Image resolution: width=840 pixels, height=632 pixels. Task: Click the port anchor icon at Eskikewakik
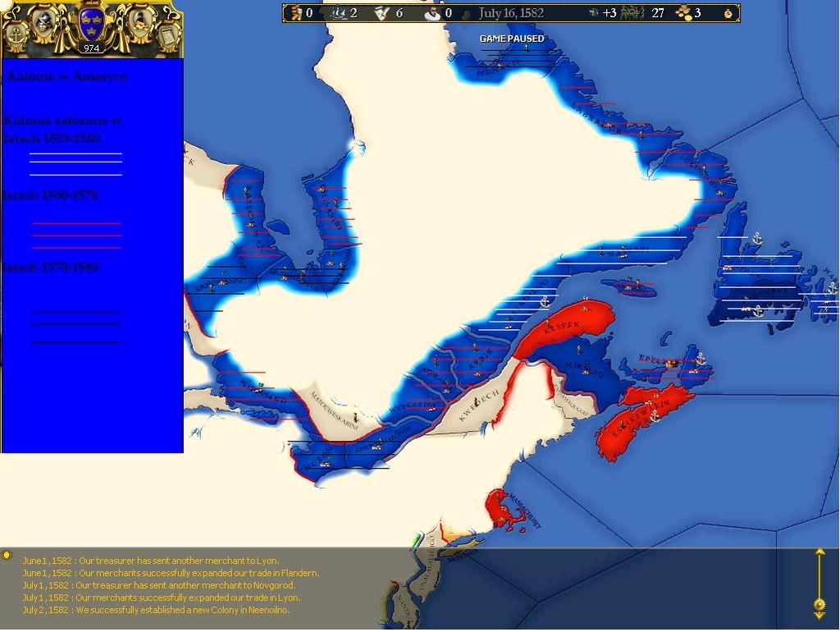pyautogui.click(x=652, y=414)
